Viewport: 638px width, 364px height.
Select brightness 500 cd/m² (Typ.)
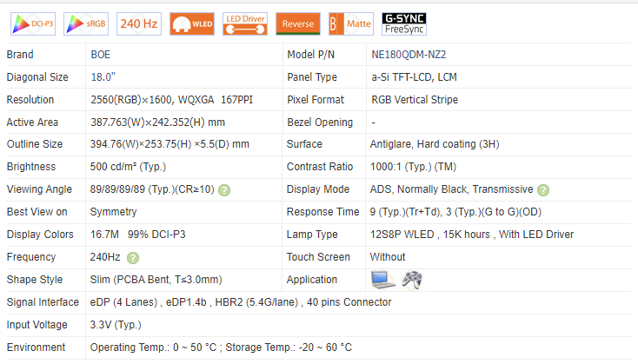pyautogui.click(x=128, y=167)
